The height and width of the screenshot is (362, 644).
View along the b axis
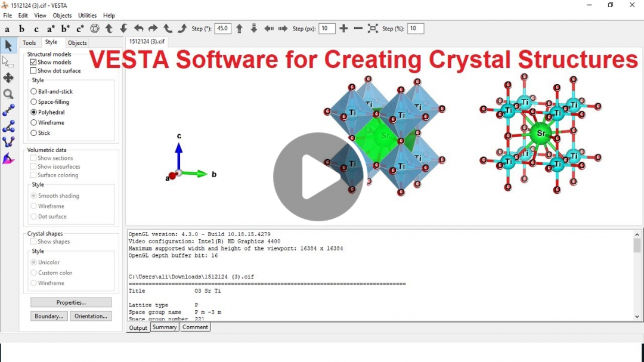[22, 29]
